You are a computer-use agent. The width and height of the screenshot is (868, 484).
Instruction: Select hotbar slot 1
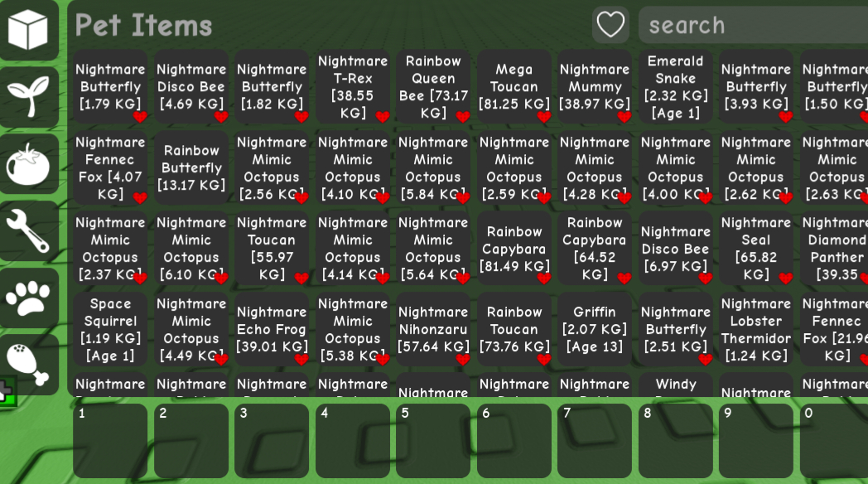tap(110, 441)
